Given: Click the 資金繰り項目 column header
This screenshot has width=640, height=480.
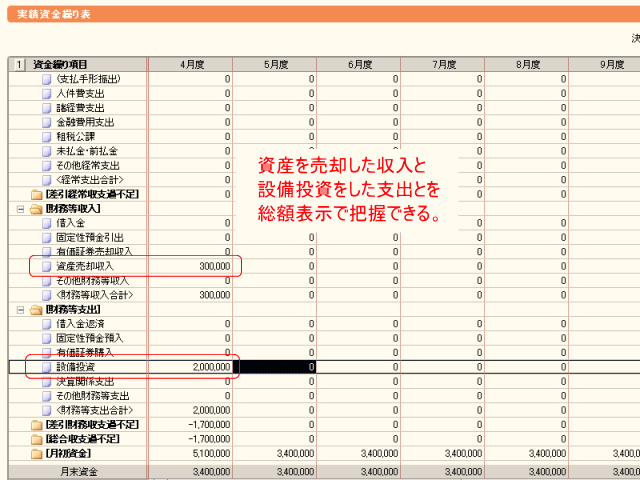Looking at the screenshot, I should tap(86, 64).
